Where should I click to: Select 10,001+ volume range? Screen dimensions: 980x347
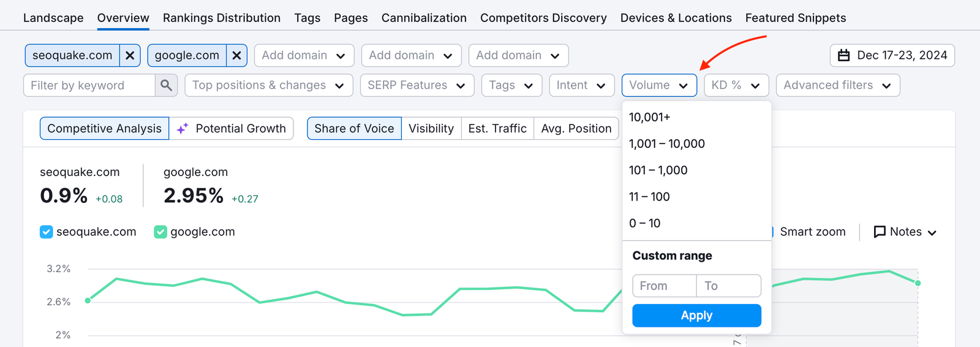[696, 117]
